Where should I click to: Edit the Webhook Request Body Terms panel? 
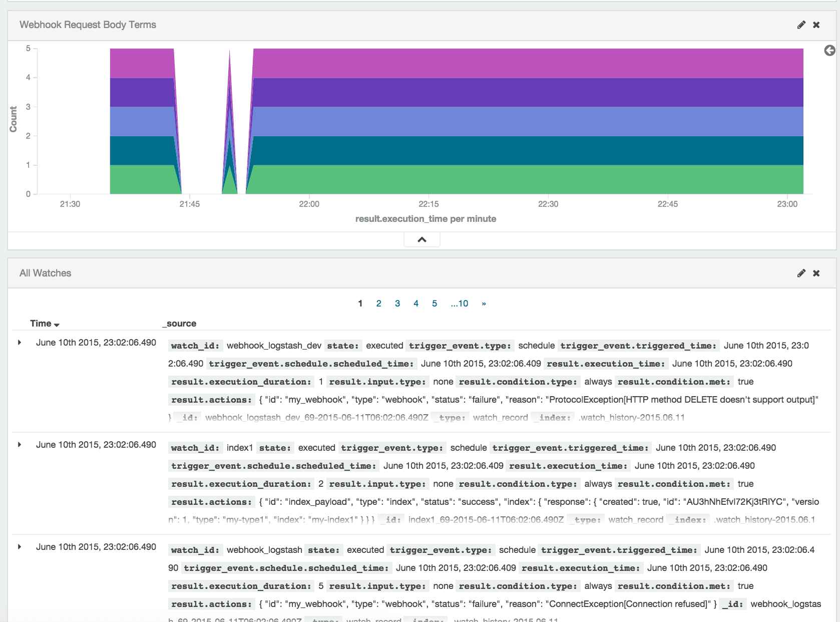801,25
